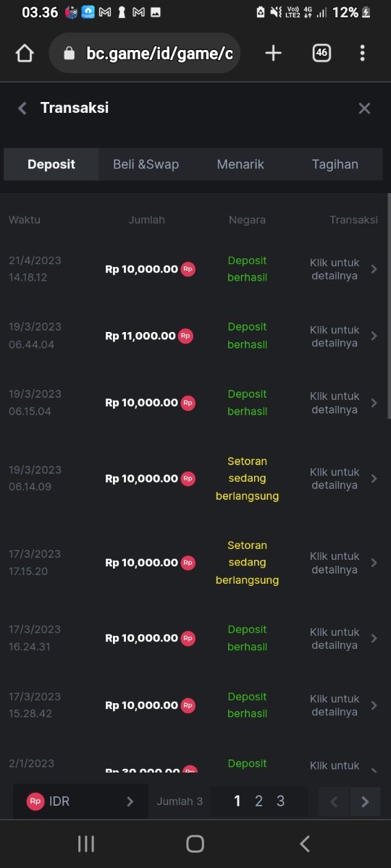Go to next page with right arrow

365,801
